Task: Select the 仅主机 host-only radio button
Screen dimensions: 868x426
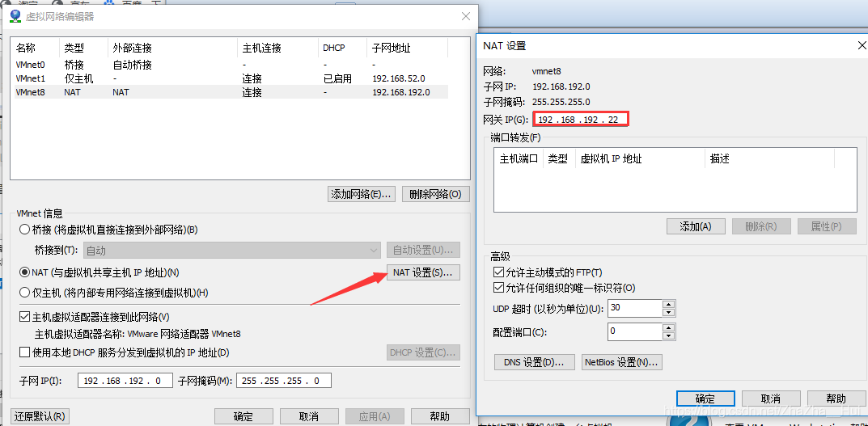Action: tap(24, 292)
